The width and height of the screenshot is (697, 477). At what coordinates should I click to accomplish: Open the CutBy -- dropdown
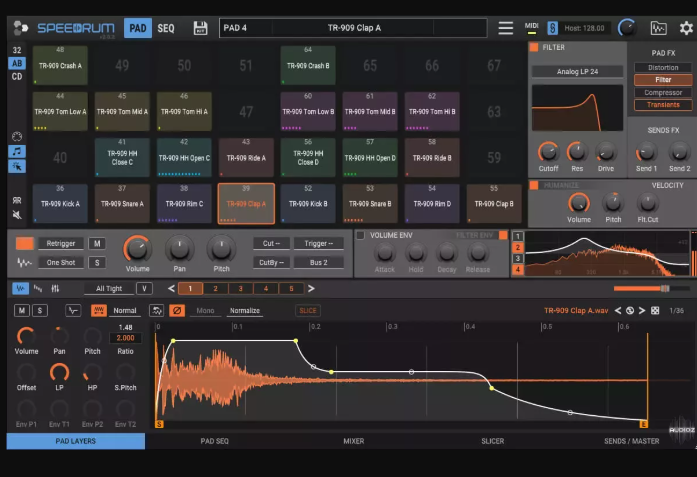271,262
